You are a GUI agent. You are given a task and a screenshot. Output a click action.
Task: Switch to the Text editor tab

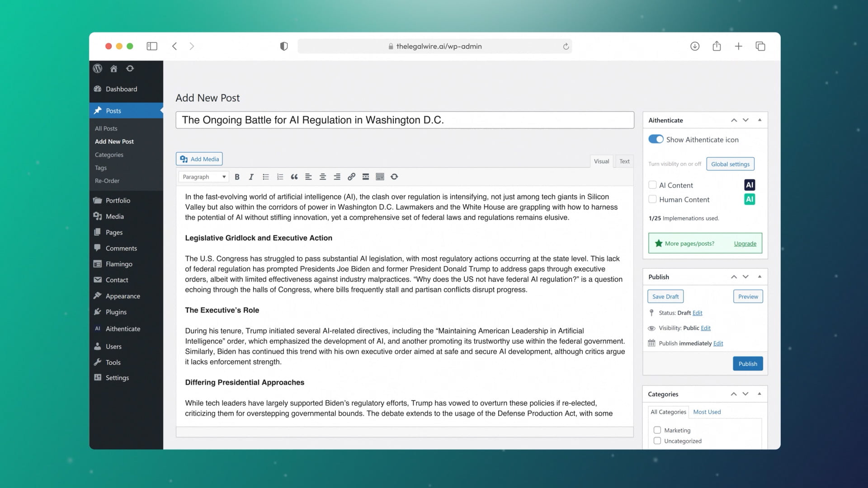point(624,161)
